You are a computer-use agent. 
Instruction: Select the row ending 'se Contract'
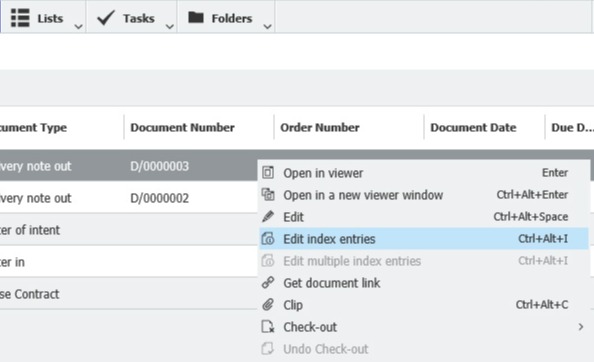pos(129,294)
